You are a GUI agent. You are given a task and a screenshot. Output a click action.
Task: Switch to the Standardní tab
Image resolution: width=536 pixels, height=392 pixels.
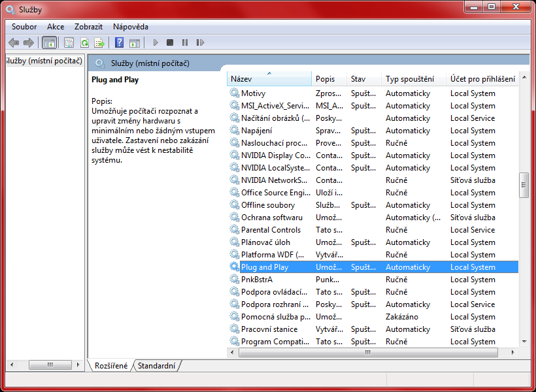(157, 366)
